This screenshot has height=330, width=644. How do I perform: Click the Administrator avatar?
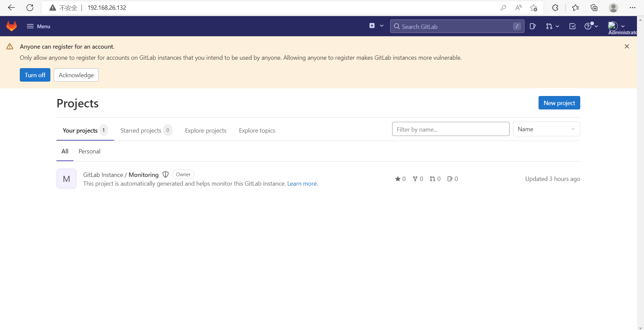613,26
